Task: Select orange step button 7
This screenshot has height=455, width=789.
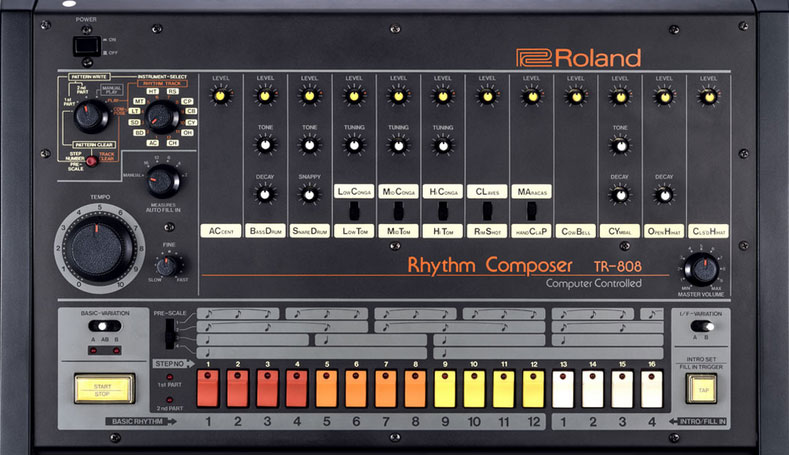Action: (x=386, y=389)
